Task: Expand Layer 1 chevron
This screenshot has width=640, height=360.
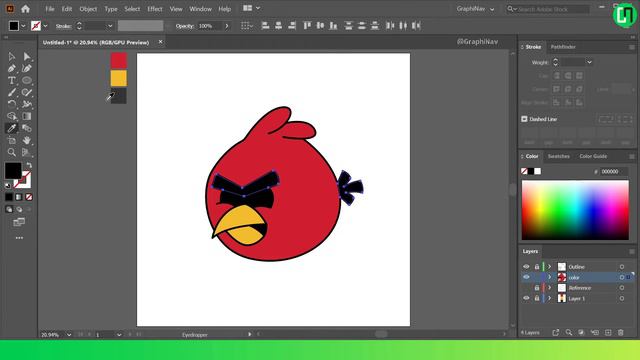Action: (549, 298)
